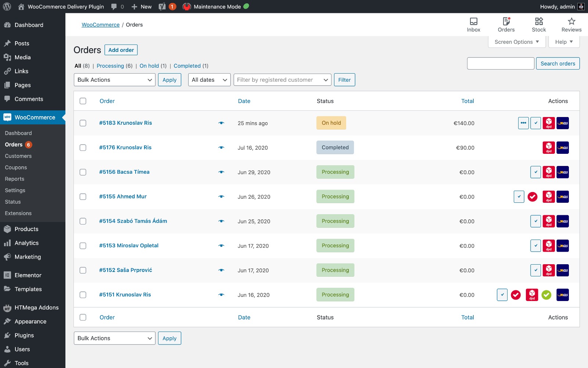Screen dimensions: 588x368
Task: Select checkbox for order #5151
Action: tap(83, 295)
